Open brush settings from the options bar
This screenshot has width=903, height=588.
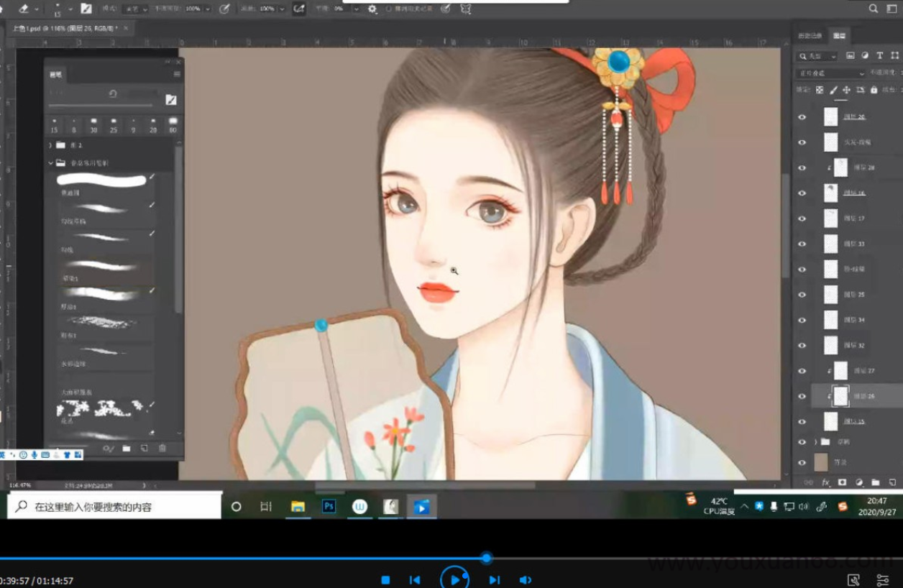(x=86, y=9)
